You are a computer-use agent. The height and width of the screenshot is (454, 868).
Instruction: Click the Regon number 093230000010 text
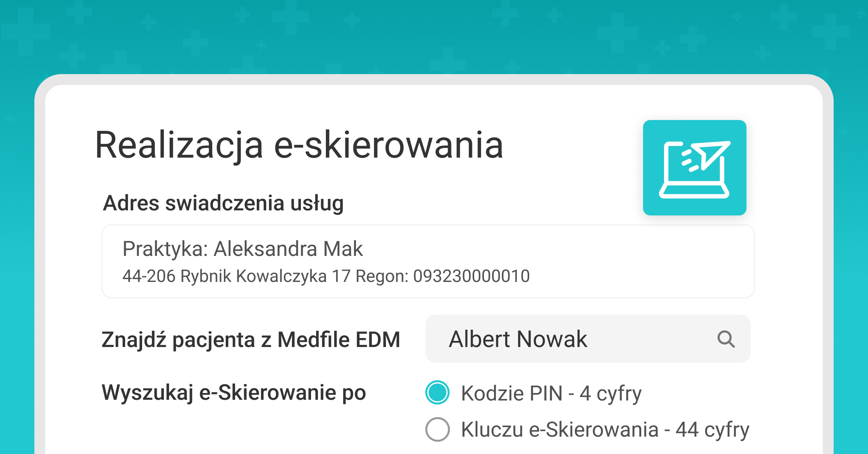[471, 275]
